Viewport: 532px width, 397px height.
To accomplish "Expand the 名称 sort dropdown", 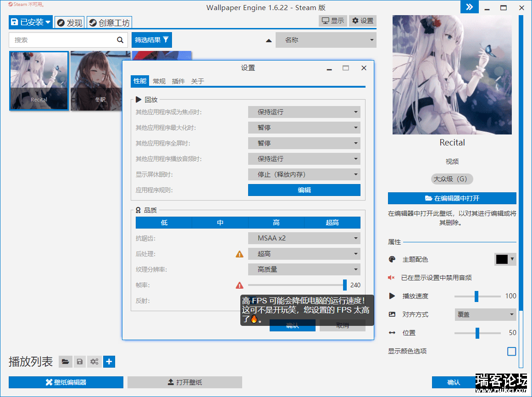I will pyautogui.click(x=326, y=40).
